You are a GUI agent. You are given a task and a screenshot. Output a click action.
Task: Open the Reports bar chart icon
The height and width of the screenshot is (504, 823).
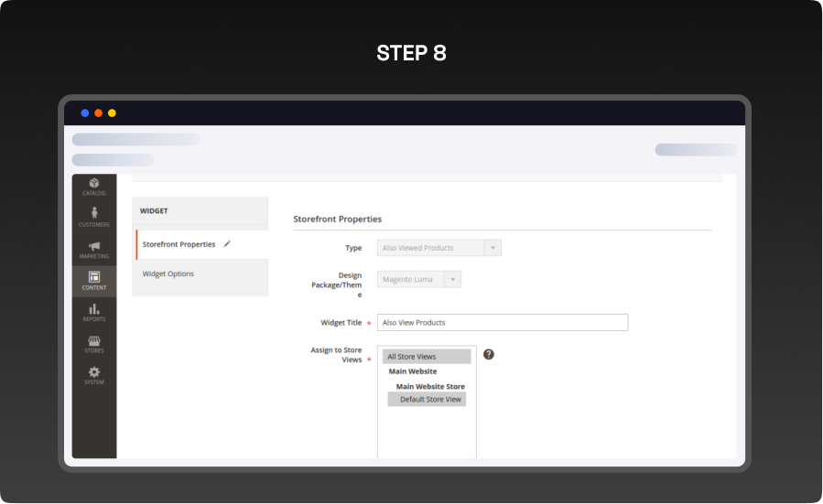pyautogui.click(x=94, y=312)
